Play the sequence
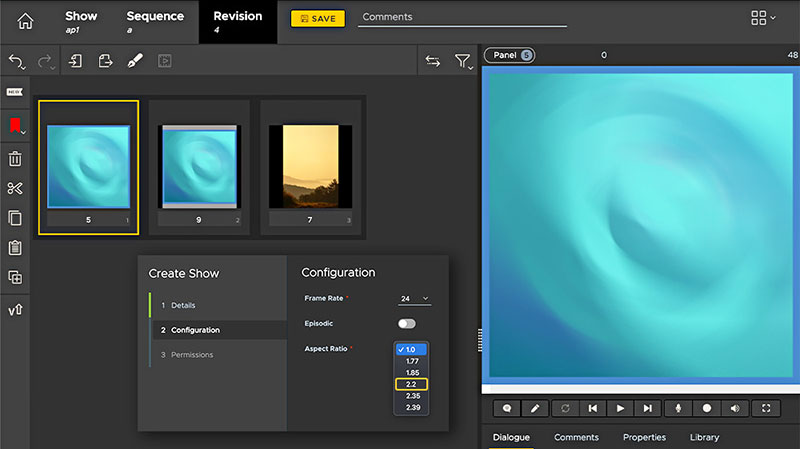800x449 pixels. pyautogui.click(x=620, y=408)
